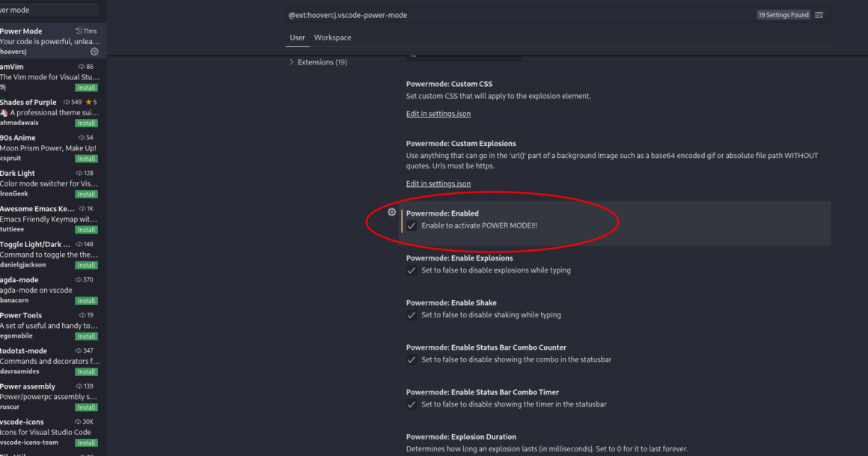Viewport: 868px width, 456px height.
Task: Uncheck Enable to activate POWER MODE
Action: coord(411,225)
